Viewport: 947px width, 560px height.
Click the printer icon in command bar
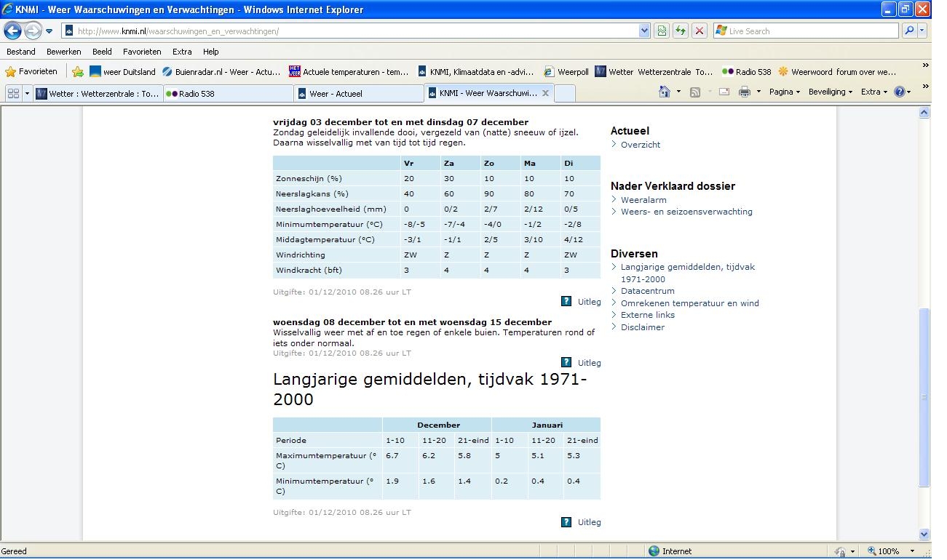744,92
